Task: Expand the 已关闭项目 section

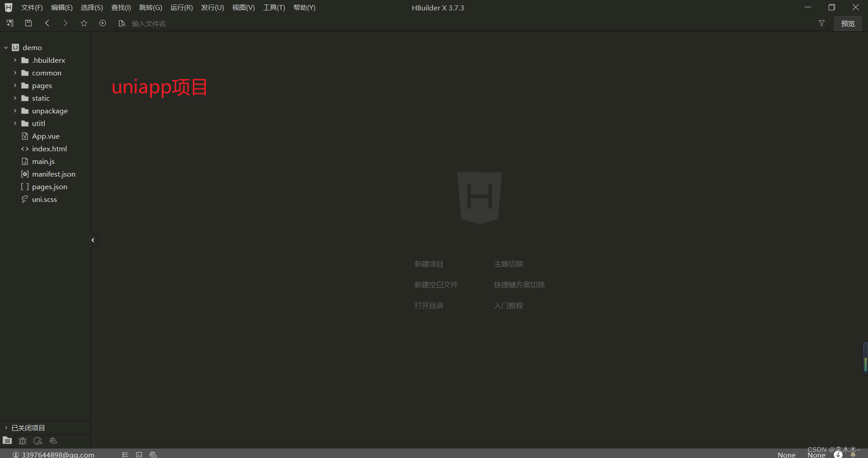Action: point(6,428)
